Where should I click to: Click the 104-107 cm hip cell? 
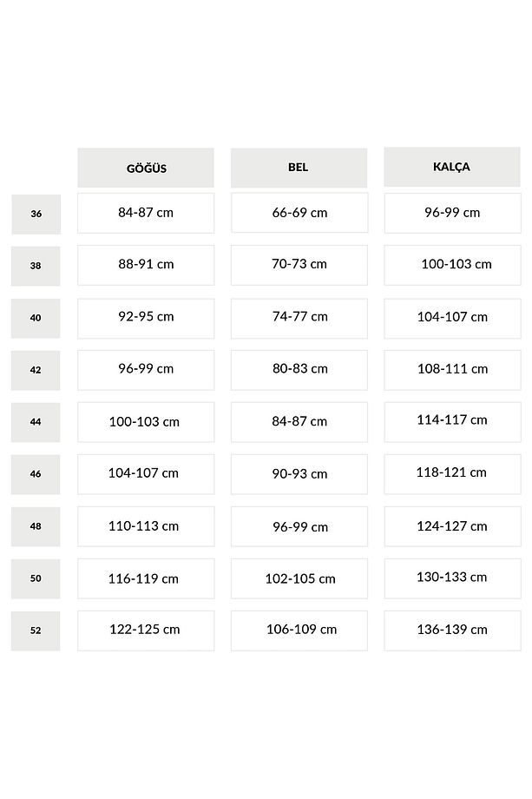pyautogui.click(x=452, y=319)
